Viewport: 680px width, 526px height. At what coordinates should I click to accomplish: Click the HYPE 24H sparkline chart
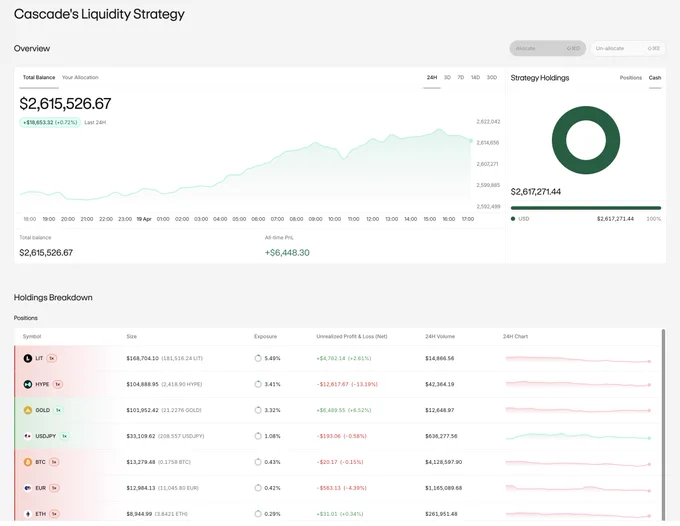click(578, 384)
